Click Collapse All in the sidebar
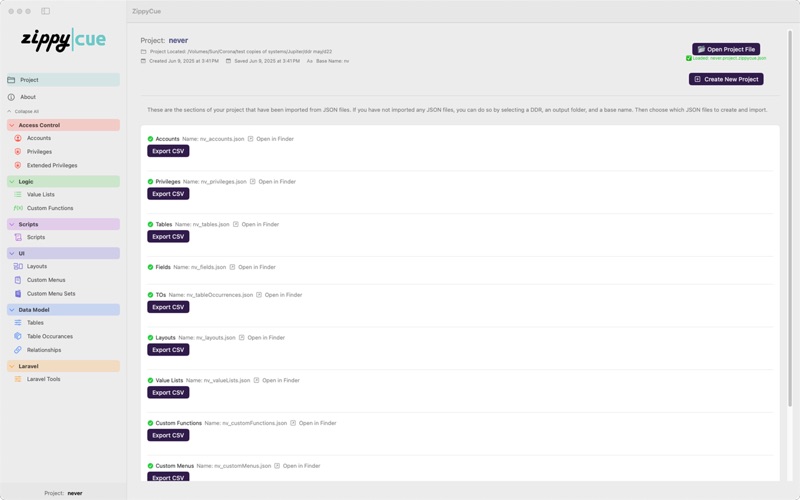The height and width of the screenshot is (500, 800). click(23, 112)
